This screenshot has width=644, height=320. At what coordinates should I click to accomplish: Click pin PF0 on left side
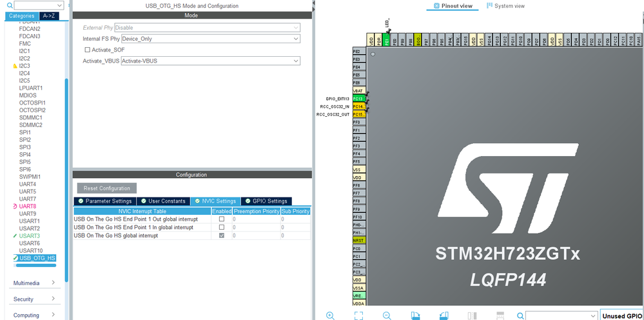[x=358, y=122]
